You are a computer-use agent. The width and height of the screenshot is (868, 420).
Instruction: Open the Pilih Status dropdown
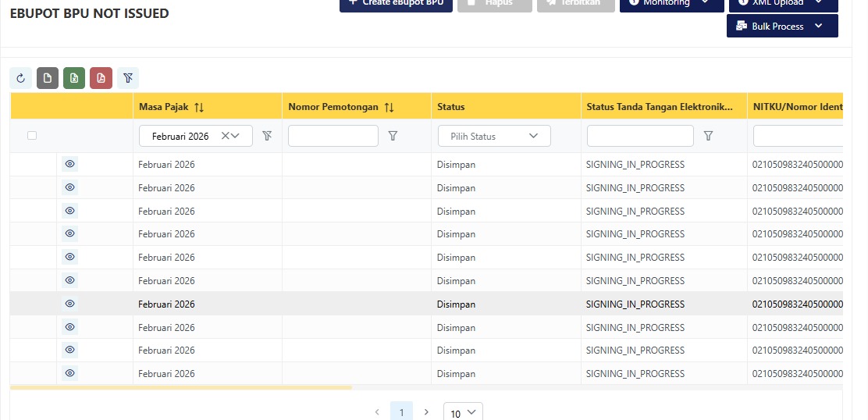[x=494, y=136]
